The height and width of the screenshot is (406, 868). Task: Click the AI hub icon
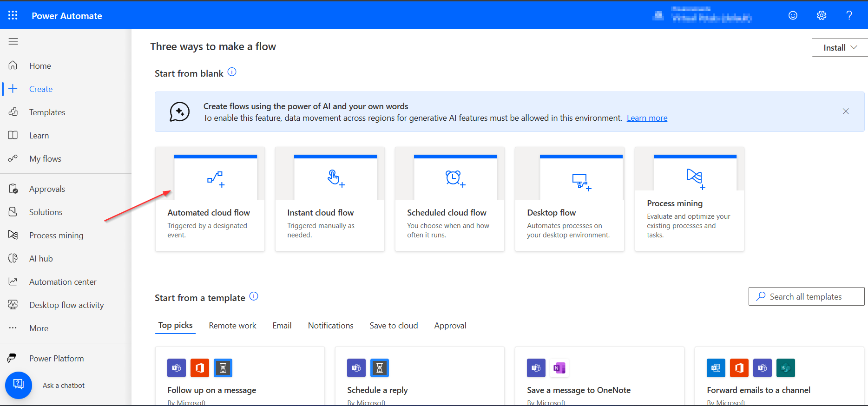point(13,258)
